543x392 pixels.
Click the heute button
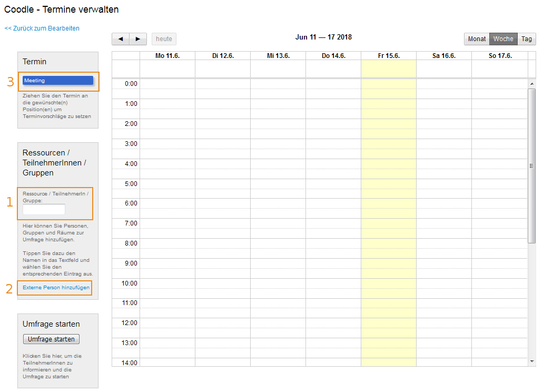point(164,39)
